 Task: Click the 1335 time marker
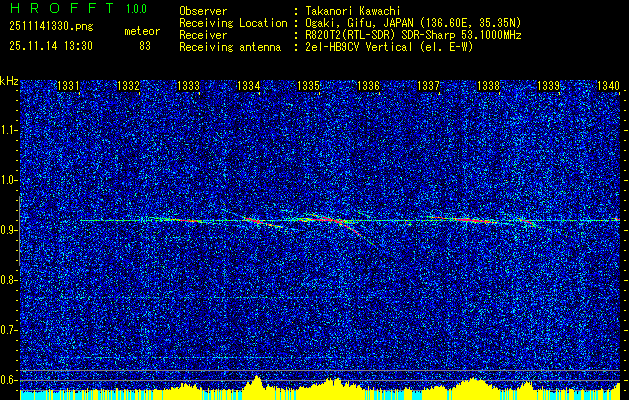(x=308, y=85)
